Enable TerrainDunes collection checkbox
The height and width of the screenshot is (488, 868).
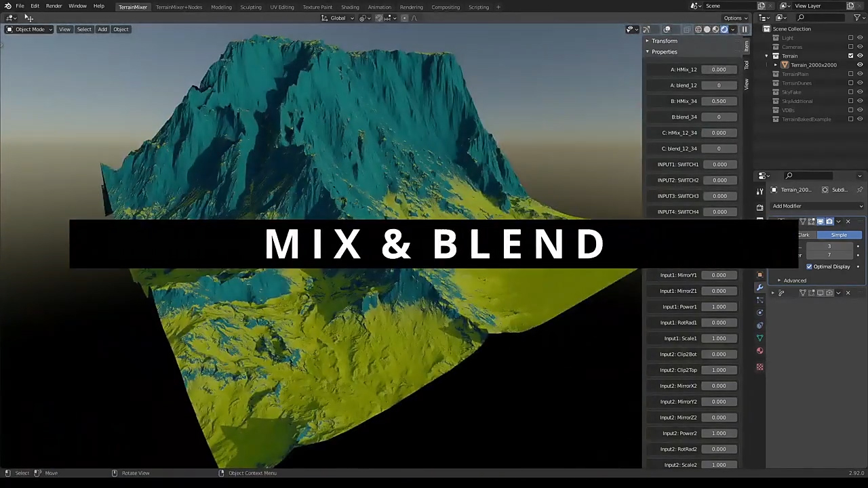point(850,83)
